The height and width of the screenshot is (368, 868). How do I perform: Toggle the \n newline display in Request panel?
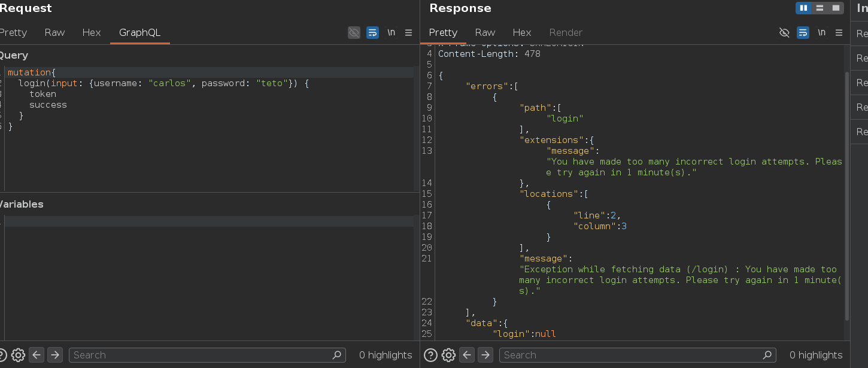[x=391, y=32]
